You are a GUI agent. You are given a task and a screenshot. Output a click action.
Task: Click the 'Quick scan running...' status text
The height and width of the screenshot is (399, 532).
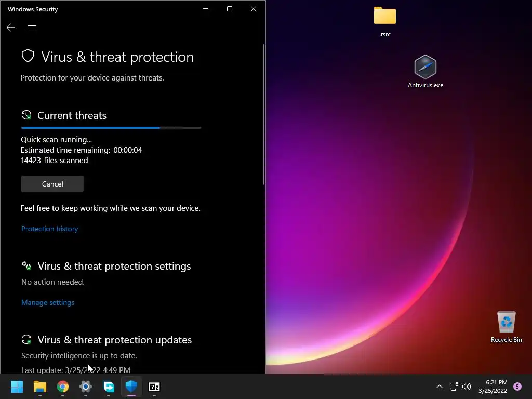[56, 139]
